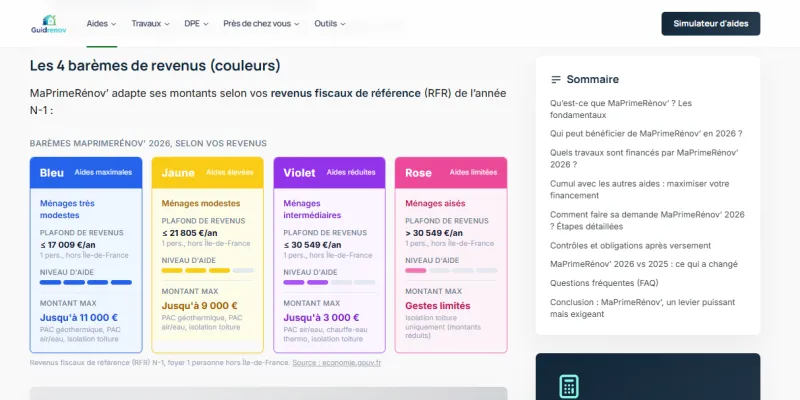
Task: Go to Questions fréquentes (FAQ) section
Action: [604, 283]
